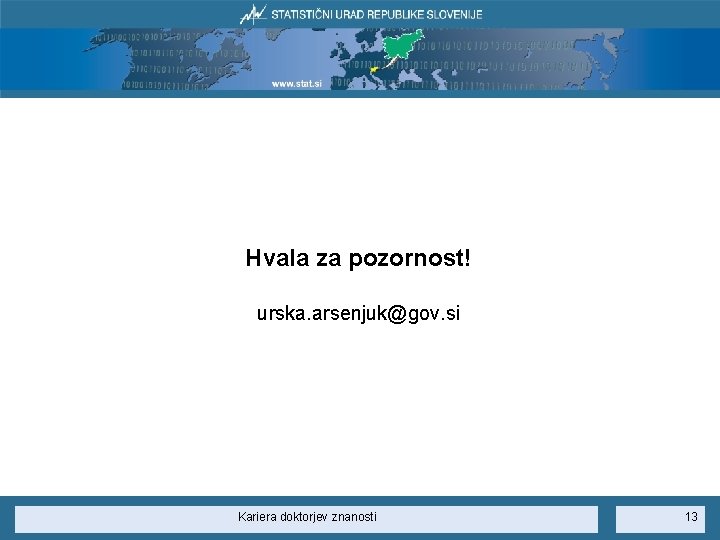720x540 pixels.
Task: Click the email urska.arsenjuk@gov.si
Action: coord(358,314)
